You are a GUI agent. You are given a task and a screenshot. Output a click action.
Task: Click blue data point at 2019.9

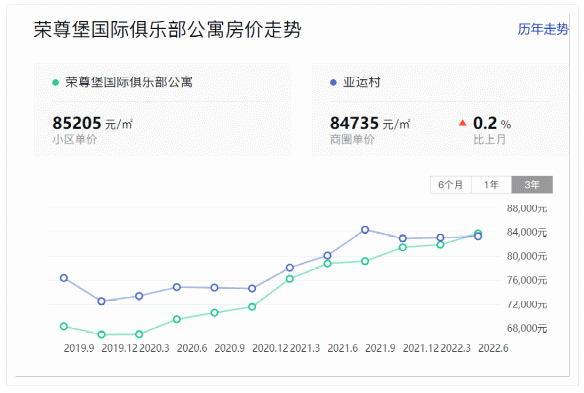coord(64,278)
